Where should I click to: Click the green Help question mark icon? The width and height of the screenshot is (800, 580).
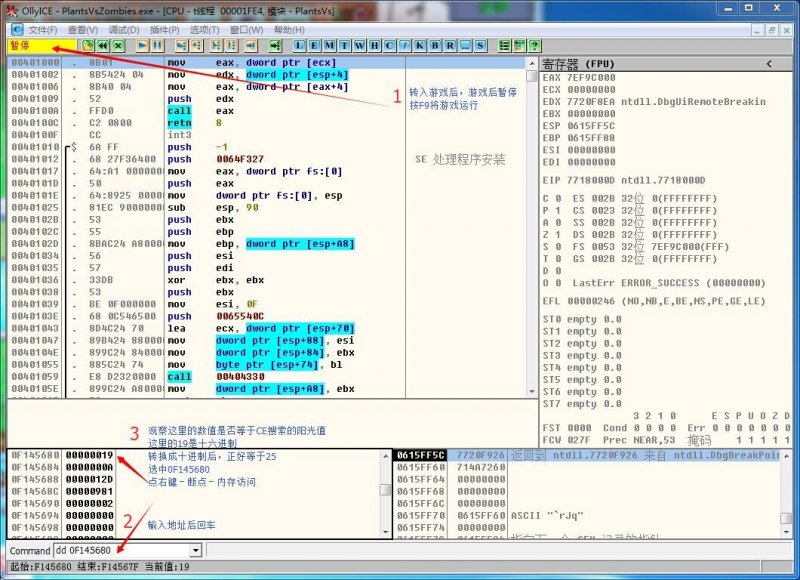[x=534, y=46]
